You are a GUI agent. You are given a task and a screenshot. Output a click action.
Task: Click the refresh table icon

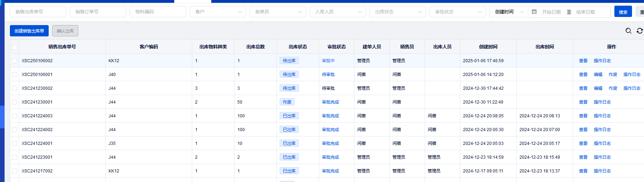coord(639,31)
